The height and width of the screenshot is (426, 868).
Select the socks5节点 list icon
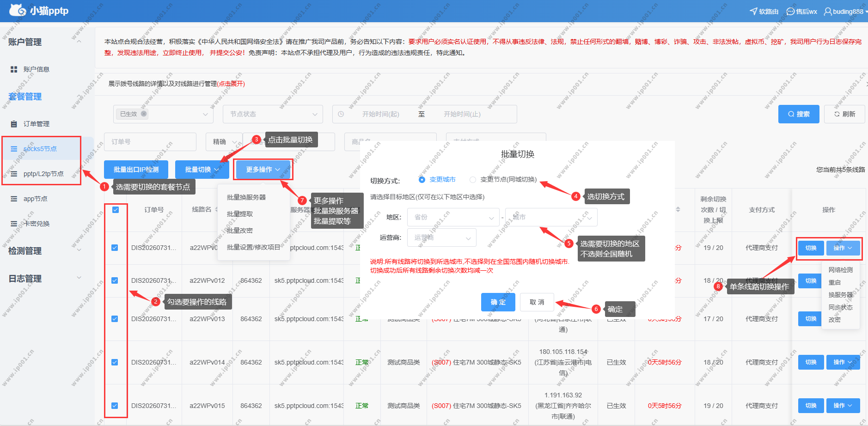coord(14,149)
